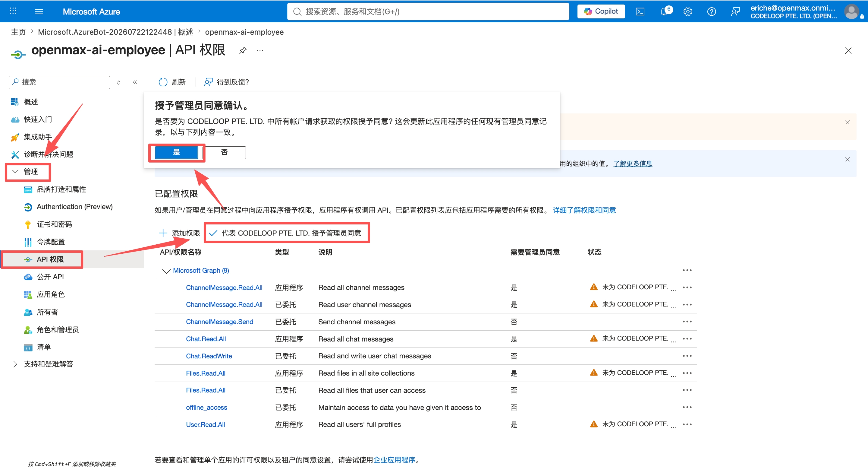Click warning icon on Chat.Read.All status
The height and width of the screenshot is (470, 868).
point(594,338)
